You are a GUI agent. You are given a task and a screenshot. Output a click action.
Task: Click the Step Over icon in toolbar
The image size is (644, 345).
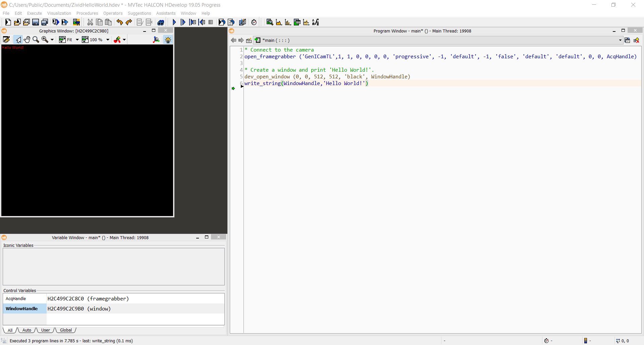point(183,22)
